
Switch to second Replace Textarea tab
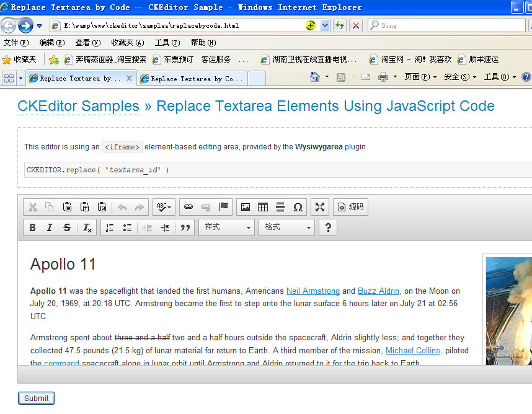point(192,79)
